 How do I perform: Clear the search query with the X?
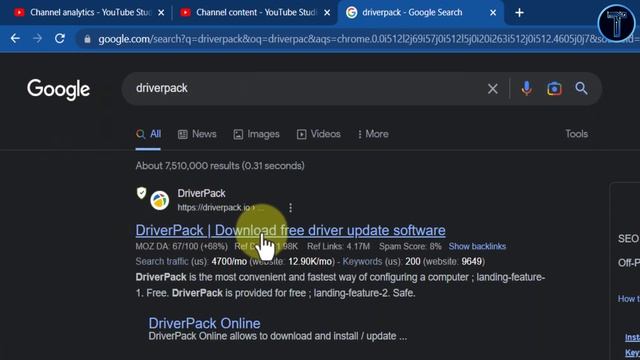tap(493, 89)
